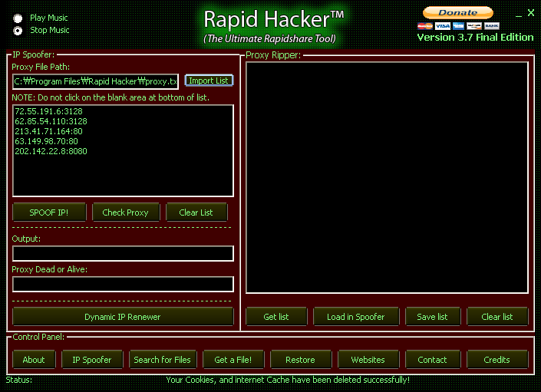Click the Version 3.7 Final Edition text
Screen dimensions: 541x392
(x=476, y=38)
